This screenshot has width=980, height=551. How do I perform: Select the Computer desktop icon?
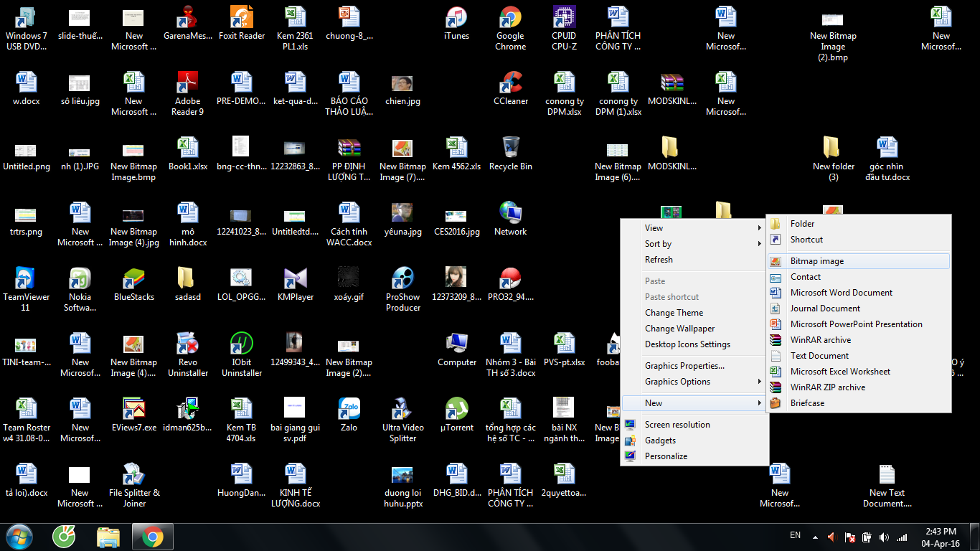[457, 350]
